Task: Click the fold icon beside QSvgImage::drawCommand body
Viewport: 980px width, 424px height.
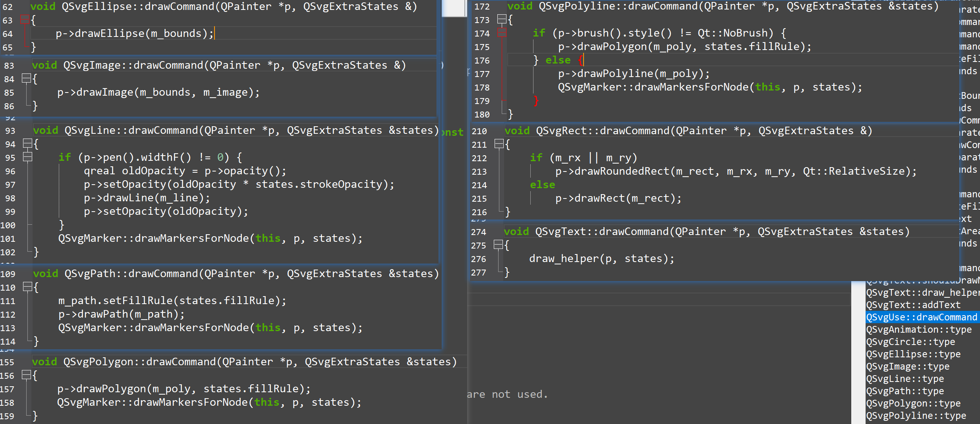Action: [27, 78]
